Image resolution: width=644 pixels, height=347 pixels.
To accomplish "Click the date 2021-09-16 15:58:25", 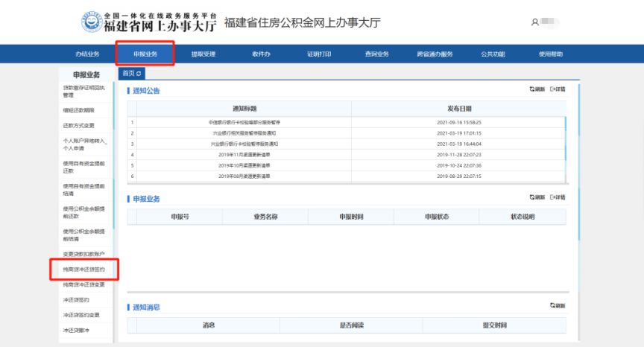I will point(459,122).
